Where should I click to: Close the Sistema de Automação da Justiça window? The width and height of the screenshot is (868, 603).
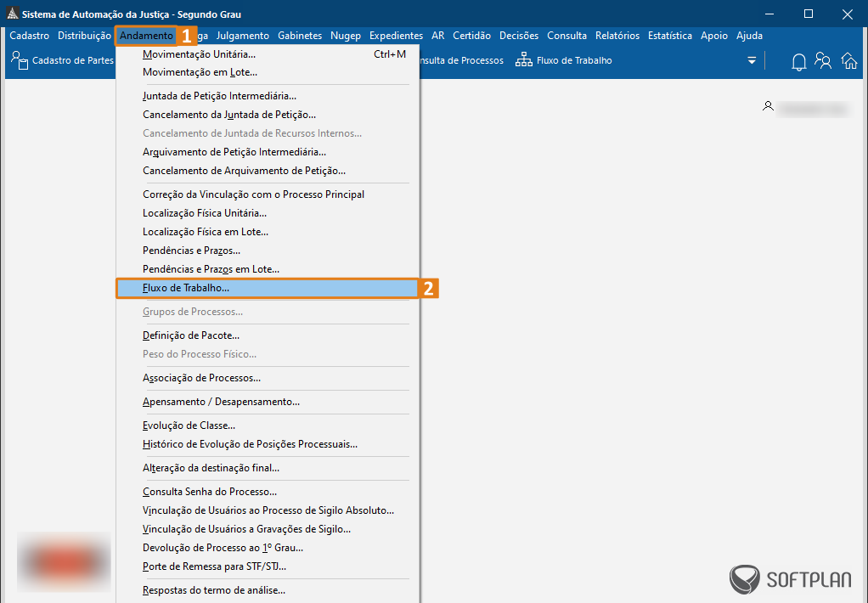click(848, 14)
